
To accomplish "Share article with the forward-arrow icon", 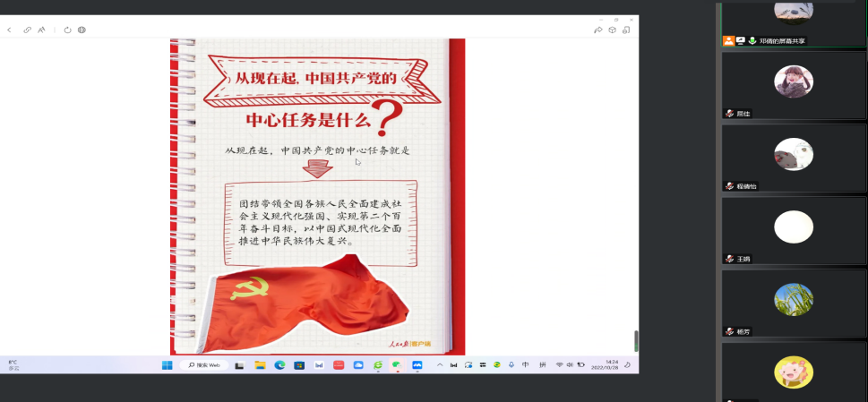I will (597, 30).
